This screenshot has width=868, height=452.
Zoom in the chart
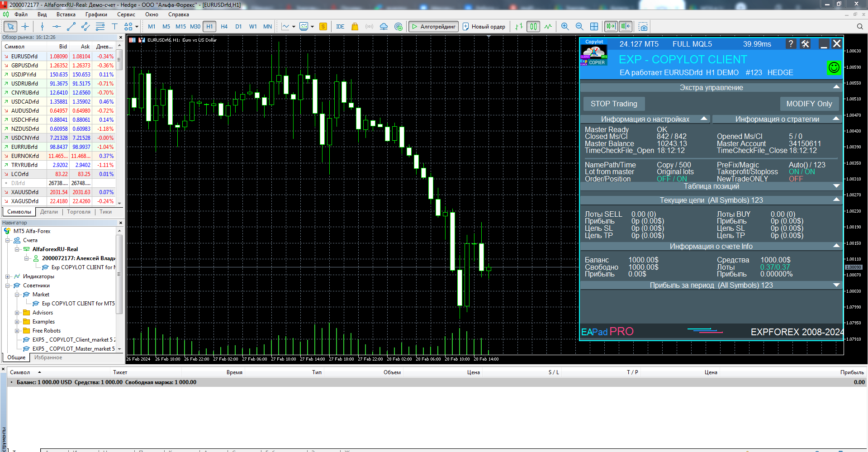(x=565, y=27)
